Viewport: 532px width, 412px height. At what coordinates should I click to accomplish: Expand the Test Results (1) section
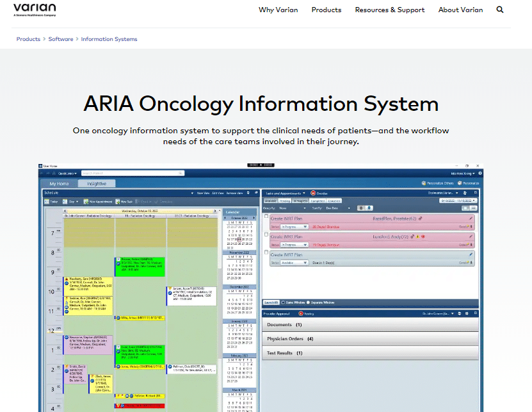coord(370,353)
